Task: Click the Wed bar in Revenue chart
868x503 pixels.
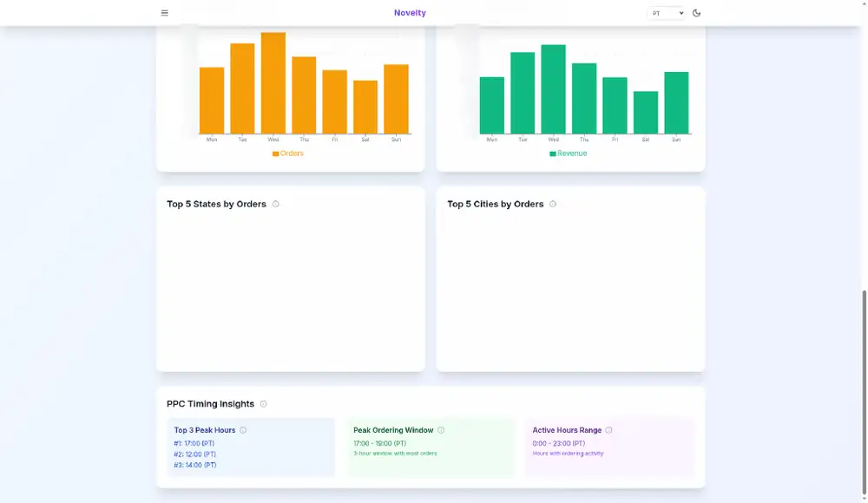Action: [x=554, y=89]
